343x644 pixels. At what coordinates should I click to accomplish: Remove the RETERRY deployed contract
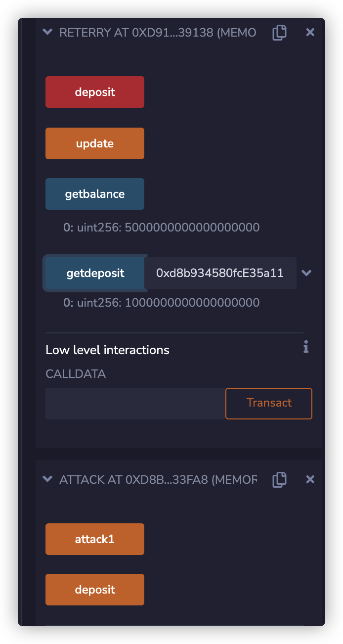point(310,33)
